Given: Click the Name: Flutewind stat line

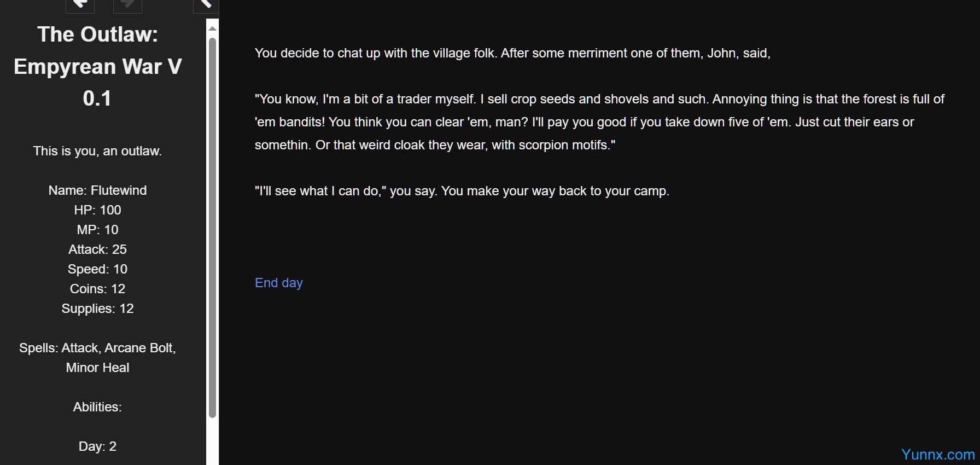Looking at the screenshot, I should 97,190.
